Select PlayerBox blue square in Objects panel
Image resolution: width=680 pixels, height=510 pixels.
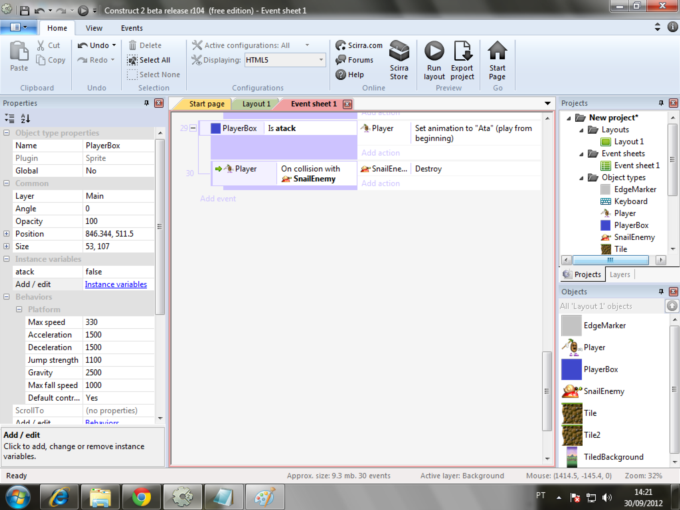[x=571, y=369]
